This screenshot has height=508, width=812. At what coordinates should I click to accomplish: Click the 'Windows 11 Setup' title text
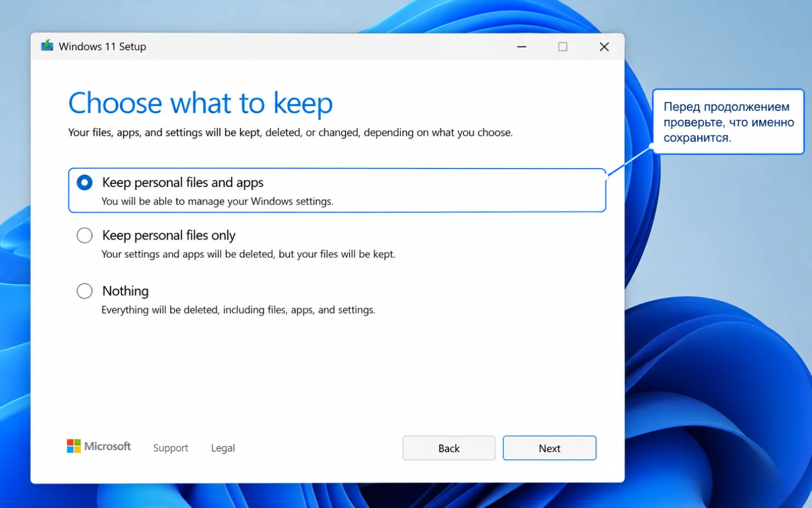coord(103,47)
